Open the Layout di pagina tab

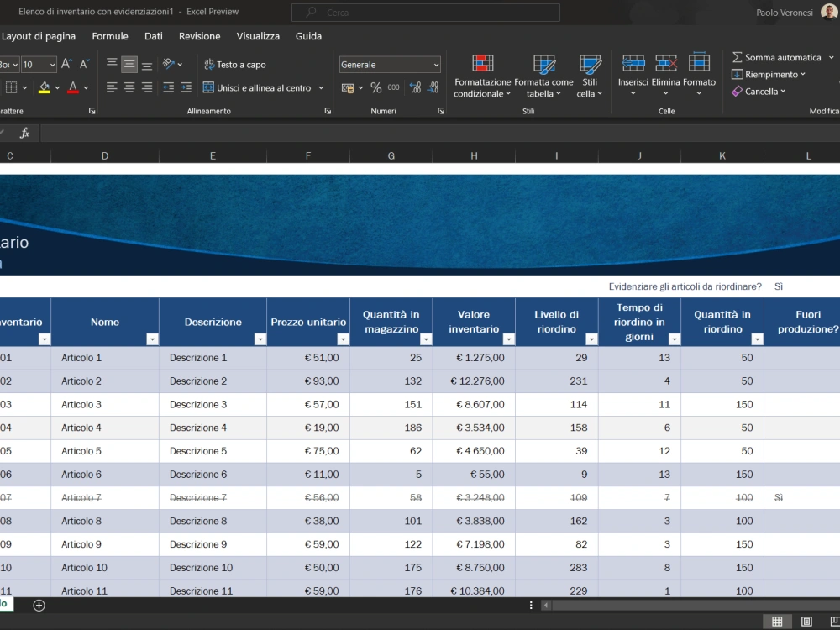point(39,36)
